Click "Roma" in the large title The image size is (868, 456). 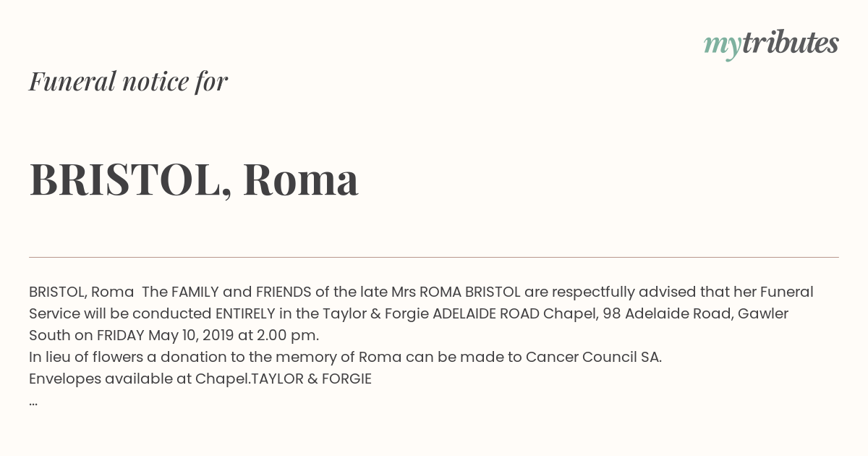point(301,180)
